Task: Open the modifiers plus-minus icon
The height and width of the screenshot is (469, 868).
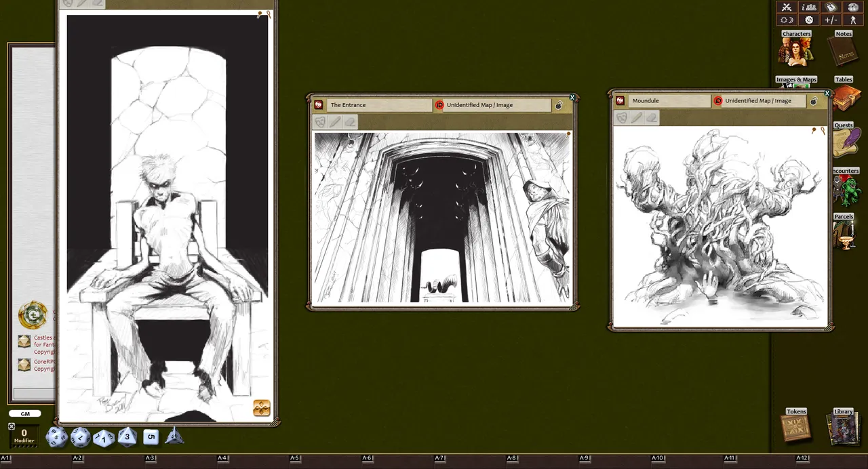Action: [831, 20]
